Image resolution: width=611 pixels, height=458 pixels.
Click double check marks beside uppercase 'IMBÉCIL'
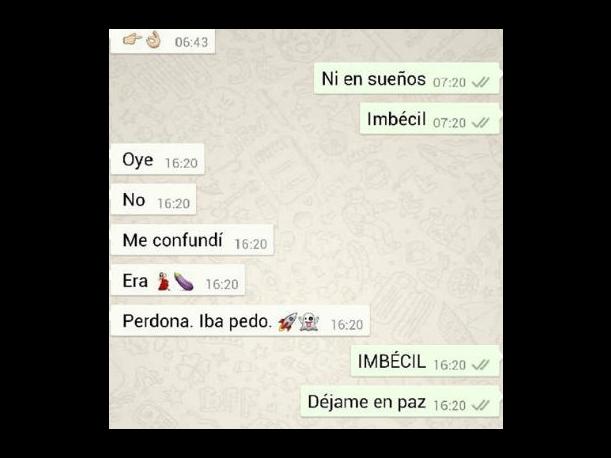pyautogui.click(x=480, y=365)
